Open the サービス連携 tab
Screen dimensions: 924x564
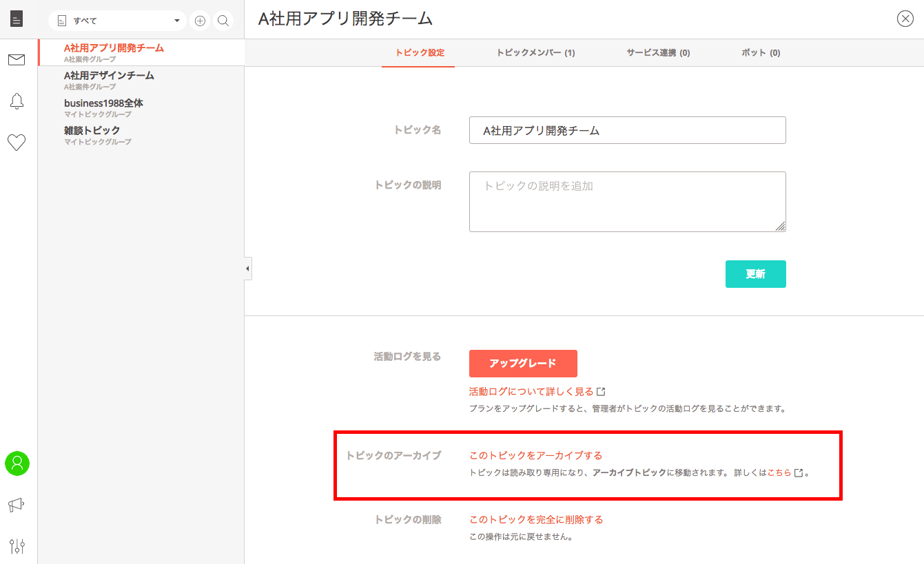658,53
